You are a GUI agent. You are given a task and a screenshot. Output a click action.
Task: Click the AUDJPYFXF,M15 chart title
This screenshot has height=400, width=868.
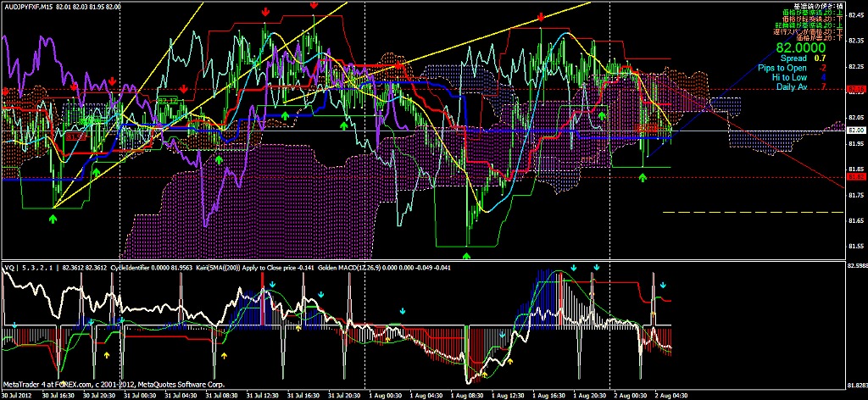pyautogui.click(x=29, y=6)
